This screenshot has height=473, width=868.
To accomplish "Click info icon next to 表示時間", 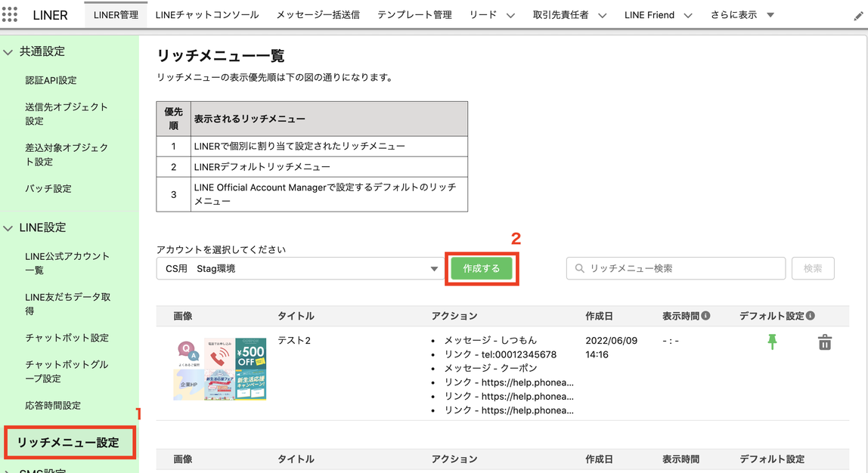I will 705,315.
